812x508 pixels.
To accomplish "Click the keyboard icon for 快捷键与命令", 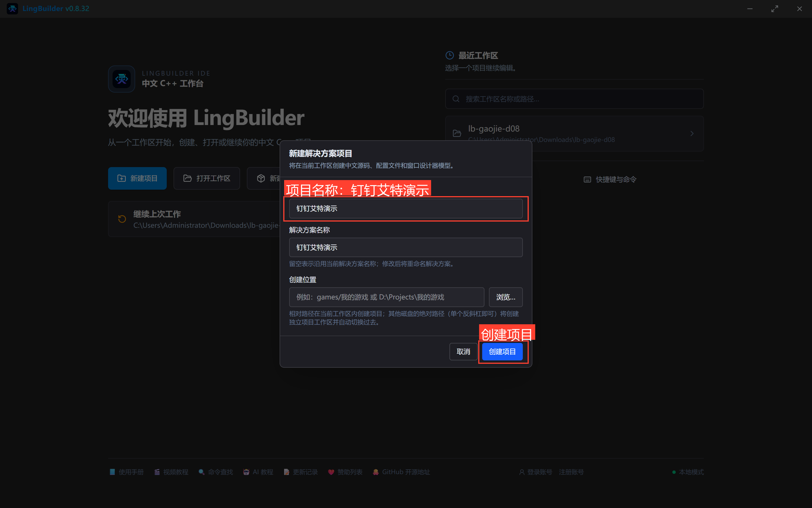I will click(x=587, y=179).
